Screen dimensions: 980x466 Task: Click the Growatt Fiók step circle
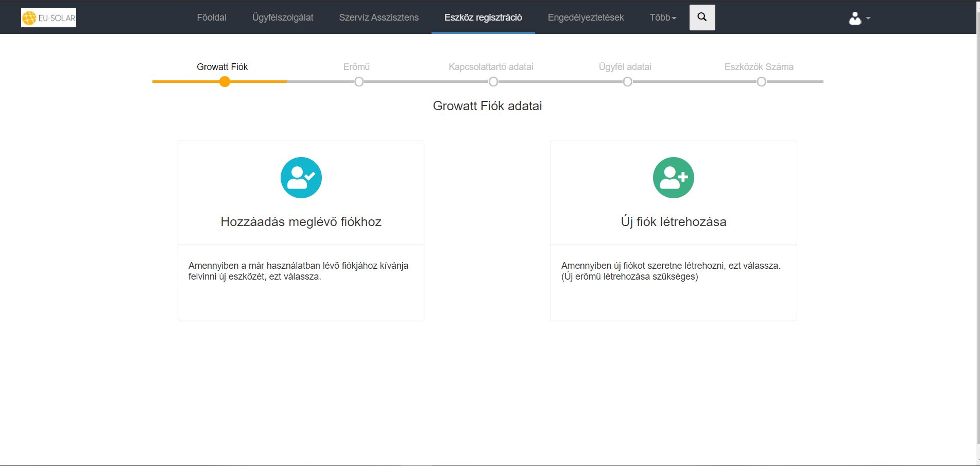pyautogui.click(x=225, y=82)
